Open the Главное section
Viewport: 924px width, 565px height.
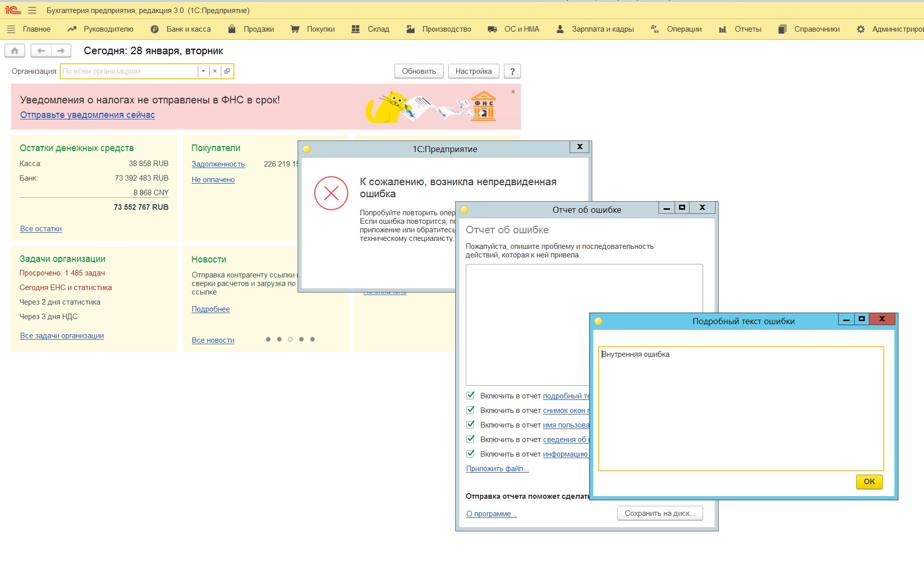(x=37, y=29)
